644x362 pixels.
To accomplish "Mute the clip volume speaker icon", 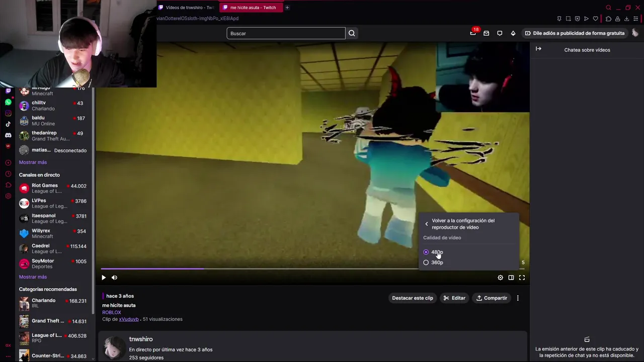I will coord(114,278).
